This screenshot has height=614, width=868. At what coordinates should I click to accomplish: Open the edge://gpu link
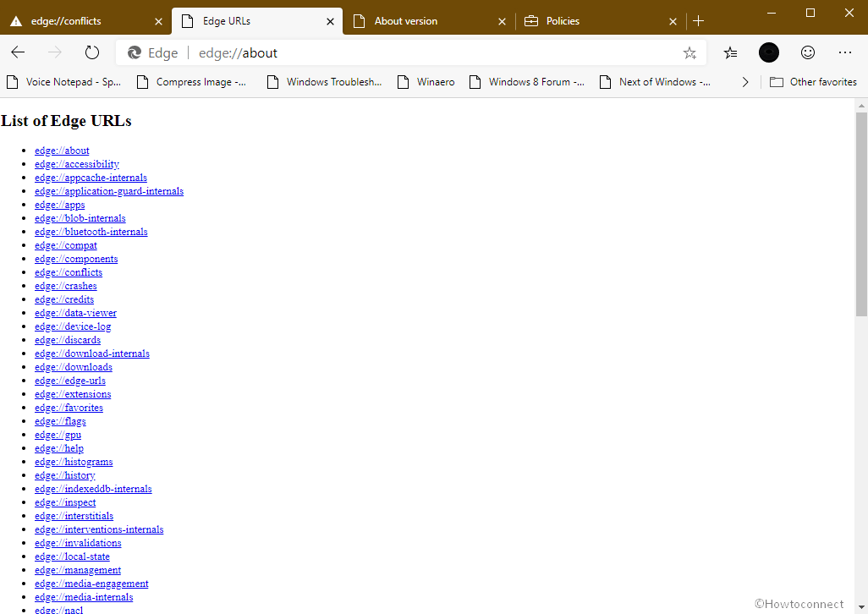(58, 435)
